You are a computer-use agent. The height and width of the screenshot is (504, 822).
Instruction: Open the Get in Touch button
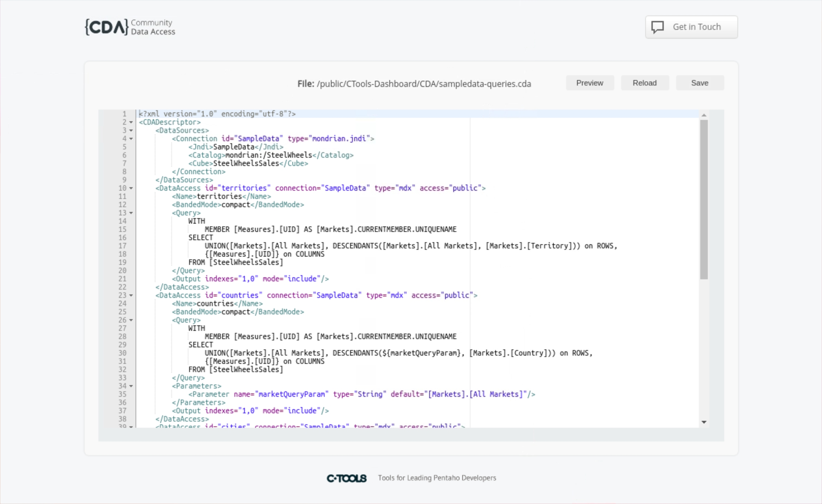(691, 27)
